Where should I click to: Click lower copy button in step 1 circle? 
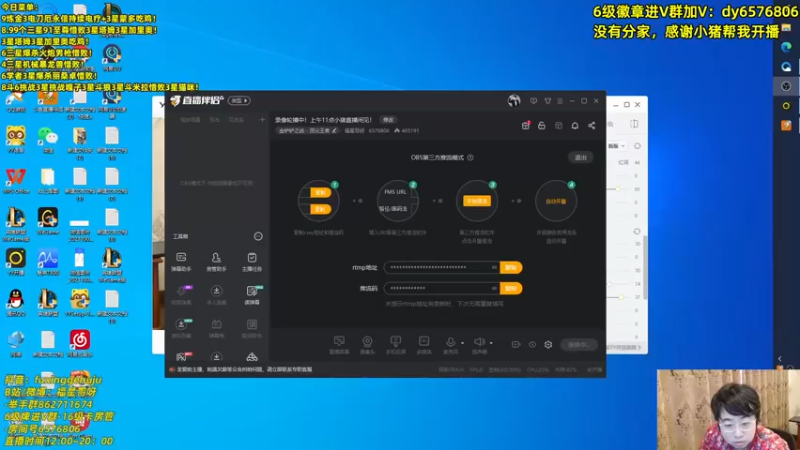point(320,209)
